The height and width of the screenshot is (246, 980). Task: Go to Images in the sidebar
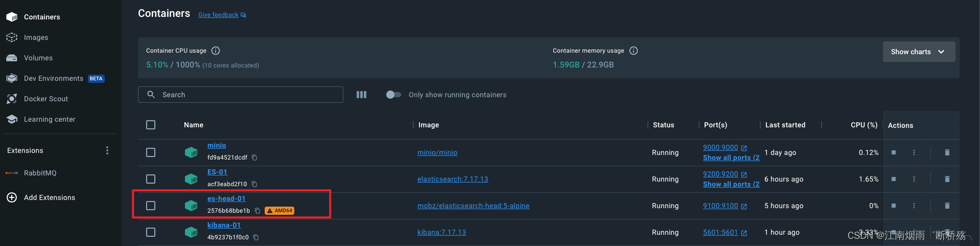point(36,37)
